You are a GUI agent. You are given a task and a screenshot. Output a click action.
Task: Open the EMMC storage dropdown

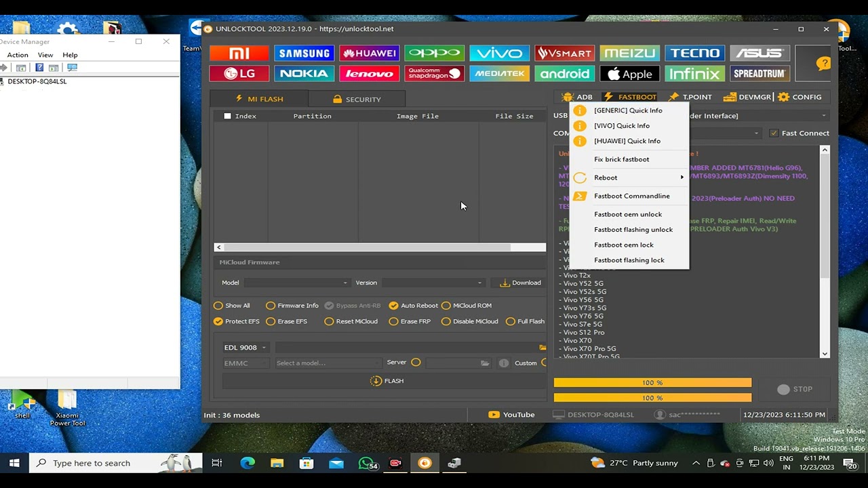coord(245,363)
